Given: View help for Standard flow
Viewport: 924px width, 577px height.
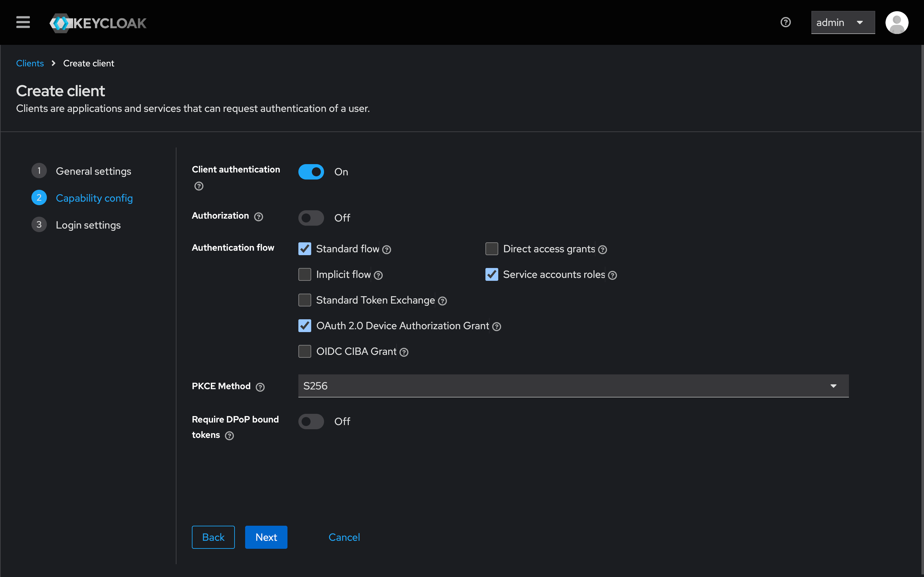Looking at the screenshot, I should point(387,249).
